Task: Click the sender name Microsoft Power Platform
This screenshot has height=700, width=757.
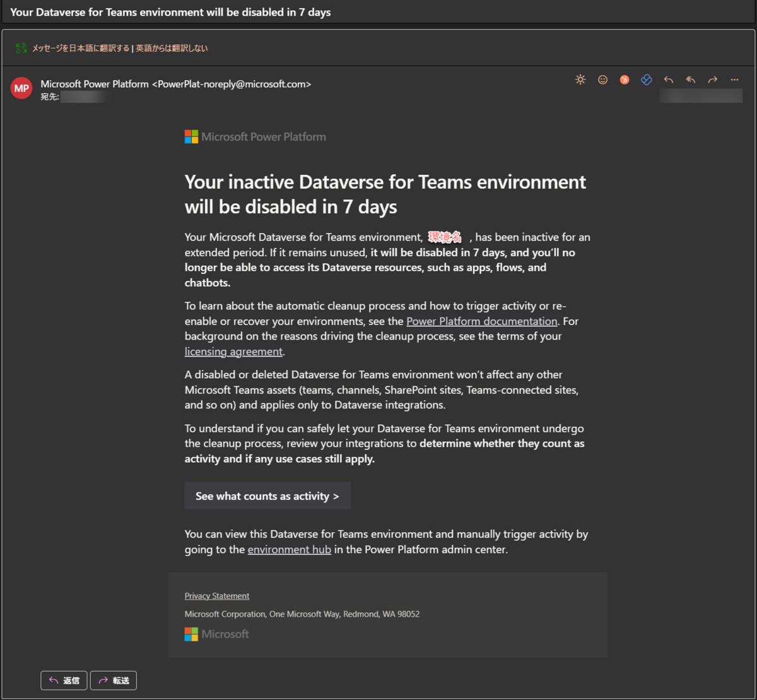Action: tap(95, 84)
